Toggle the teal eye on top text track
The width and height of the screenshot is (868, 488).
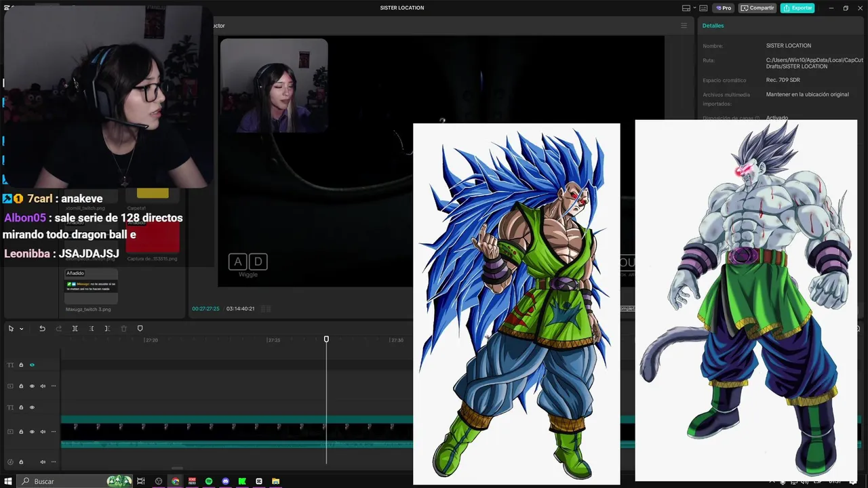[32, 365]
